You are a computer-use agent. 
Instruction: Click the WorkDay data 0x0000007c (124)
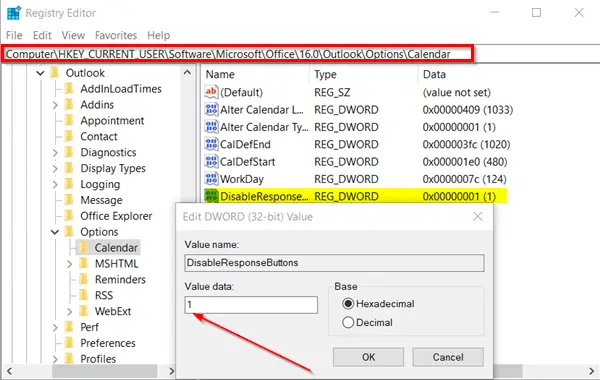coord(465,179)
